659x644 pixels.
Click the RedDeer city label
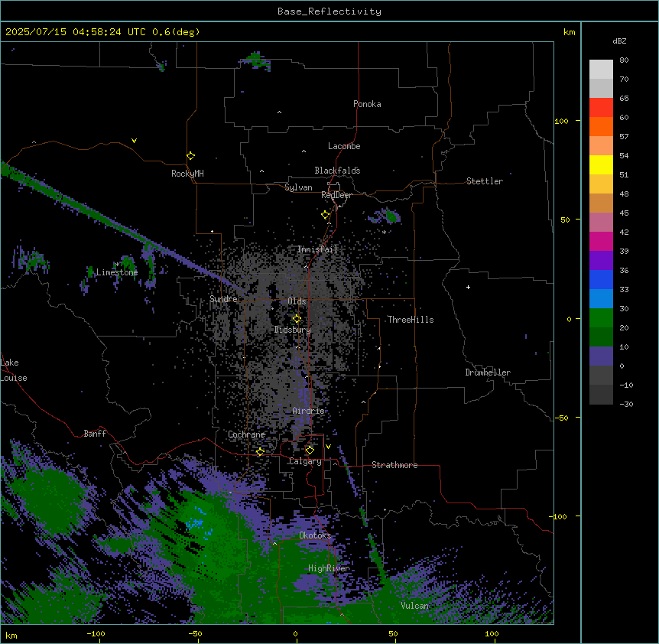(336, 195)
